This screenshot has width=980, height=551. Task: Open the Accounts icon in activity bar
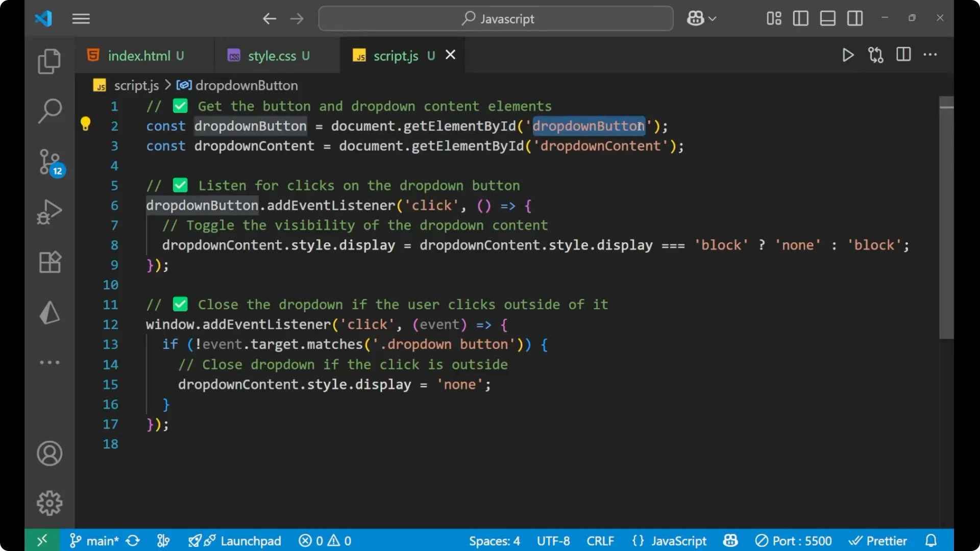click(x=49, y=454)
